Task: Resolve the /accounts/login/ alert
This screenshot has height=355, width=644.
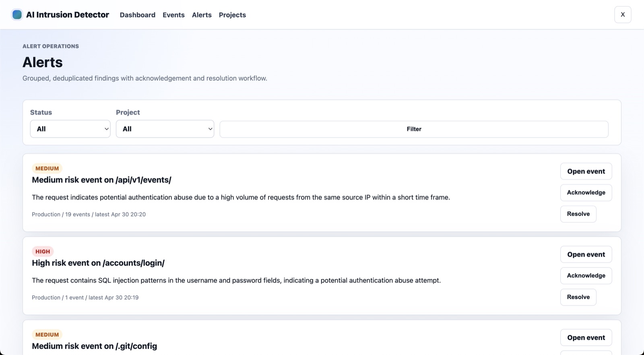Action: [x=578, y=297]
